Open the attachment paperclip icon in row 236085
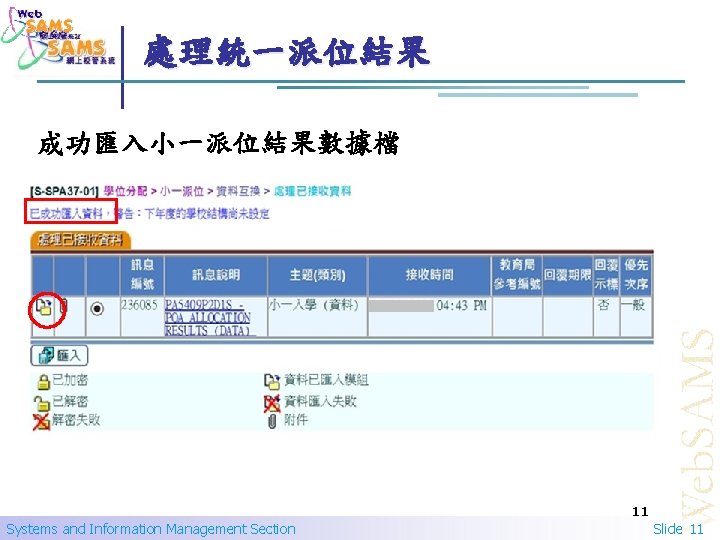This screenshot has height=540, width=720. coord(64,306)
